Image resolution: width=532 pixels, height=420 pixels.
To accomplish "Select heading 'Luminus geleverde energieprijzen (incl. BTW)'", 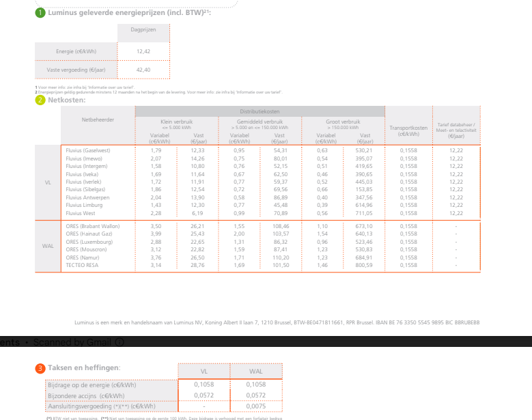I will click(129, 12).
